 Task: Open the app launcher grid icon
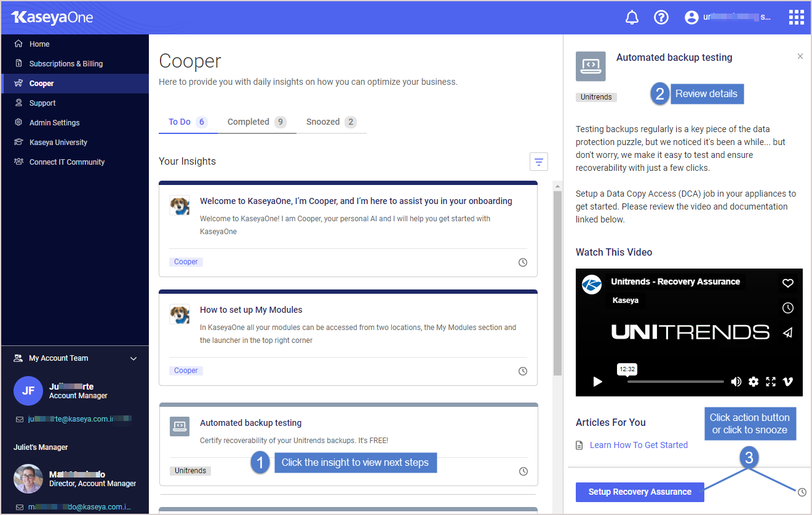pyautogui.click(x=796, y=17)
